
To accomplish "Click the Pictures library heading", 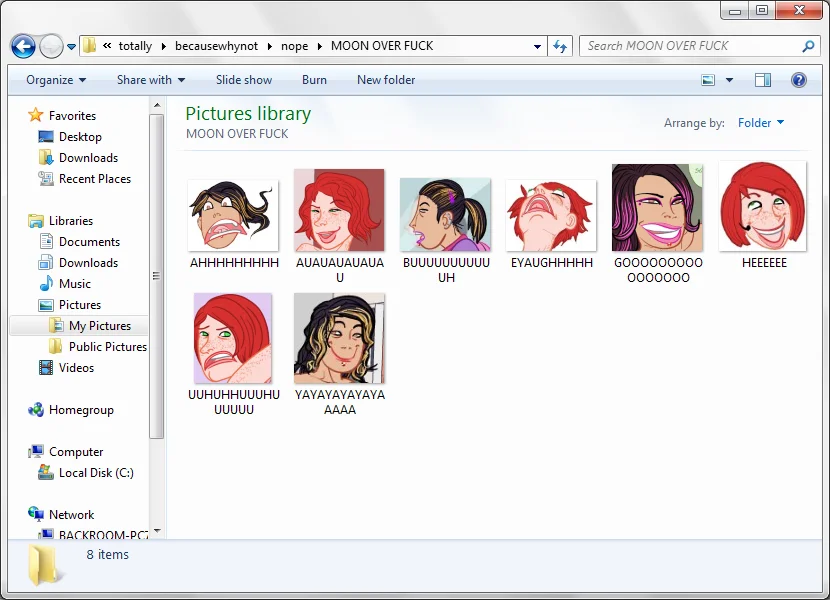I will 248,113.
